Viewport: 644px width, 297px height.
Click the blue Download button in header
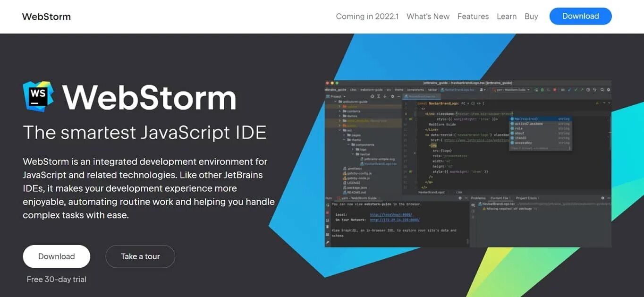(x=580, y=16)
